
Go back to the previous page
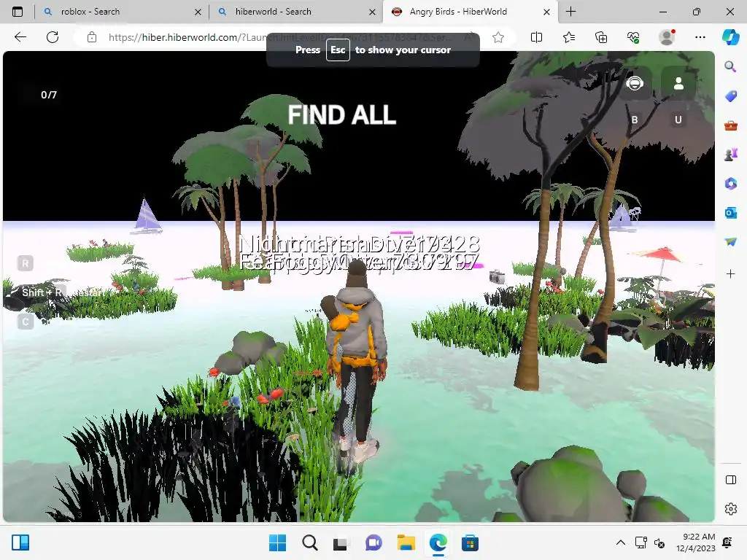point(20,37)
